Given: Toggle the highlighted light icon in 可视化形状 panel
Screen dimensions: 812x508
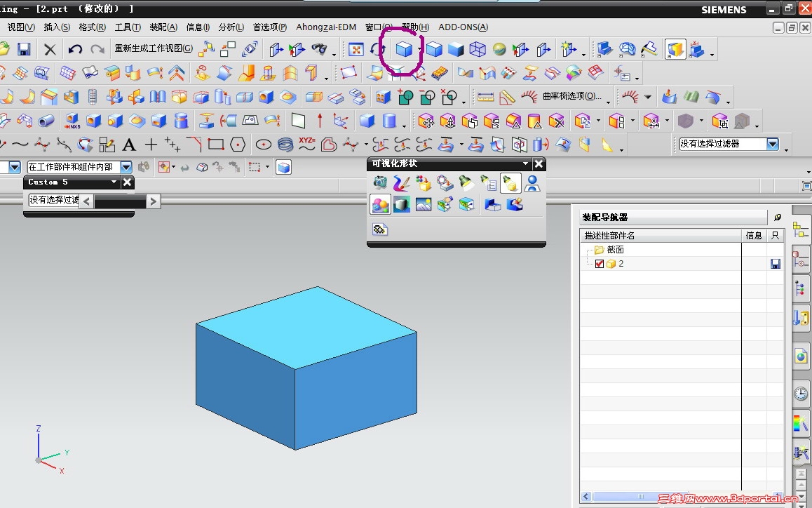Looking at the screenshot, I should (x=510, y=182).
